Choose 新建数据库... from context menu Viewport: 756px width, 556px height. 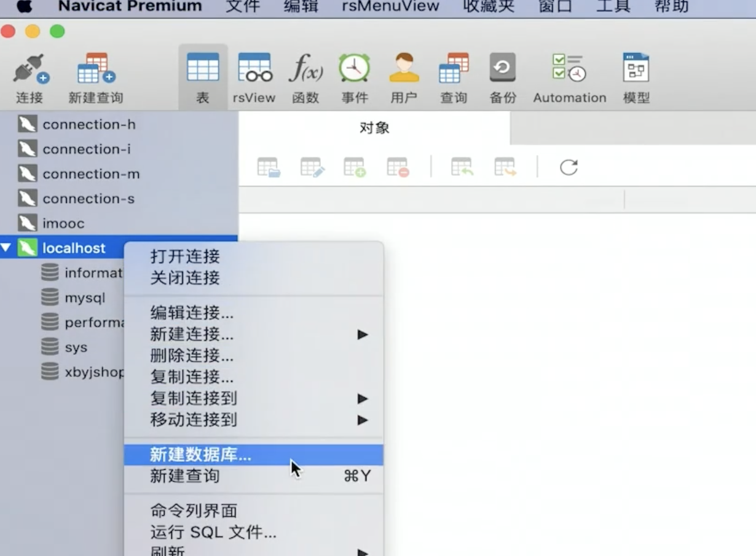tap(200, 455)
